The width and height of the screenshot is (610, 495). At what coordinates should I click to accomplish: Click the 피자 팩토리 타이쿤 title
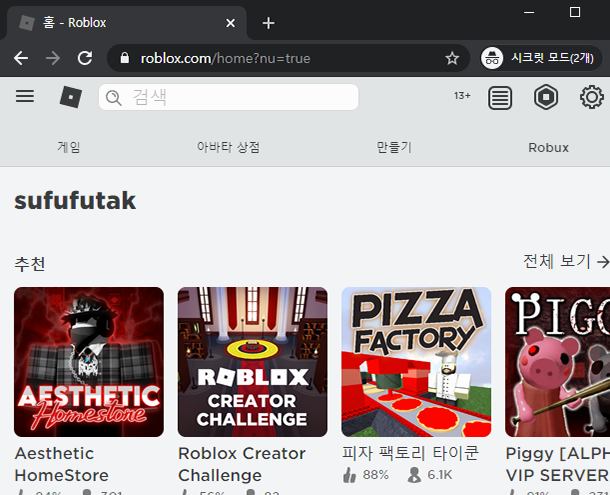pyautogui.click(x=410, y=453)
